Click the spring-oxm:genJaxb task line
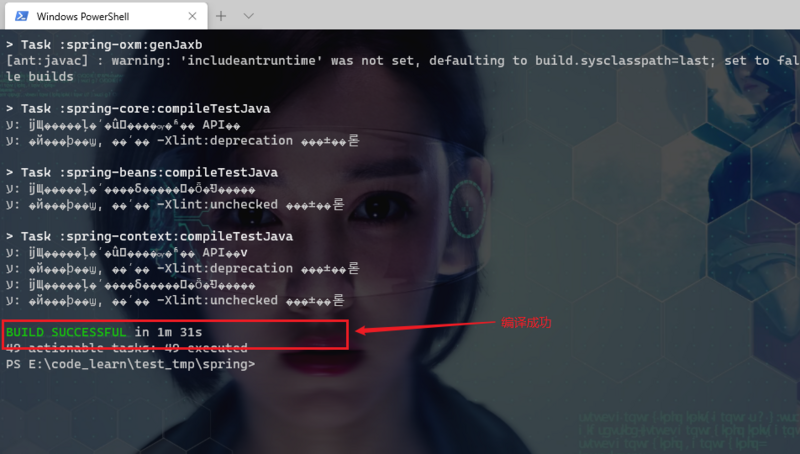 click(104, 45)
